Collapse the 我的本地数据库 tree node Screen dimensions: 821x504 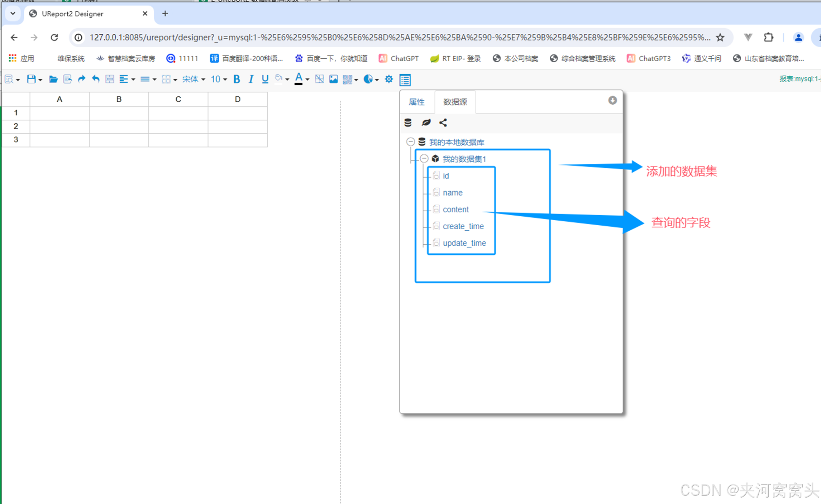411,142
